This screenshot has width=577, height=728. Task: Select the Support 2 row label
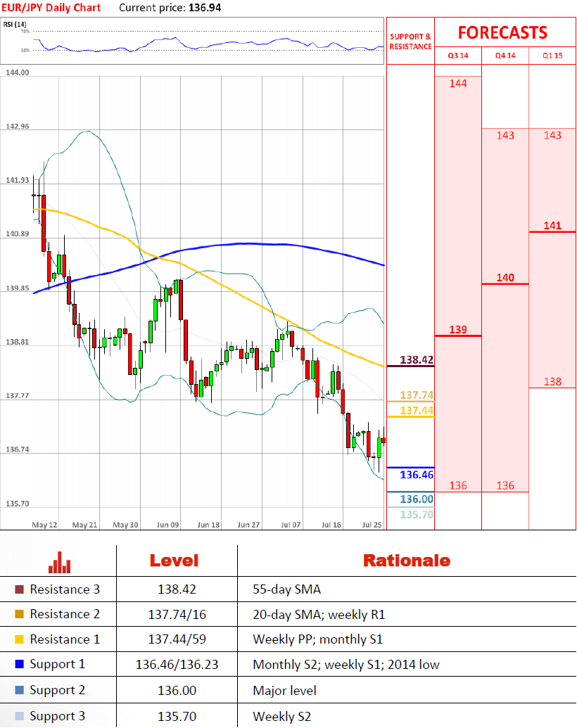tap(57, 691)
